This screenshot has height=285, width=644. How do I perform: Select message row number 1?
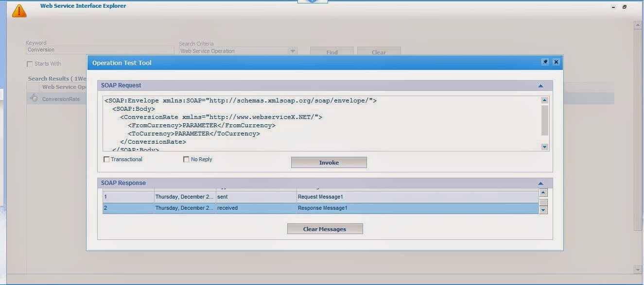pyautogui.click(x=128, y=197)
